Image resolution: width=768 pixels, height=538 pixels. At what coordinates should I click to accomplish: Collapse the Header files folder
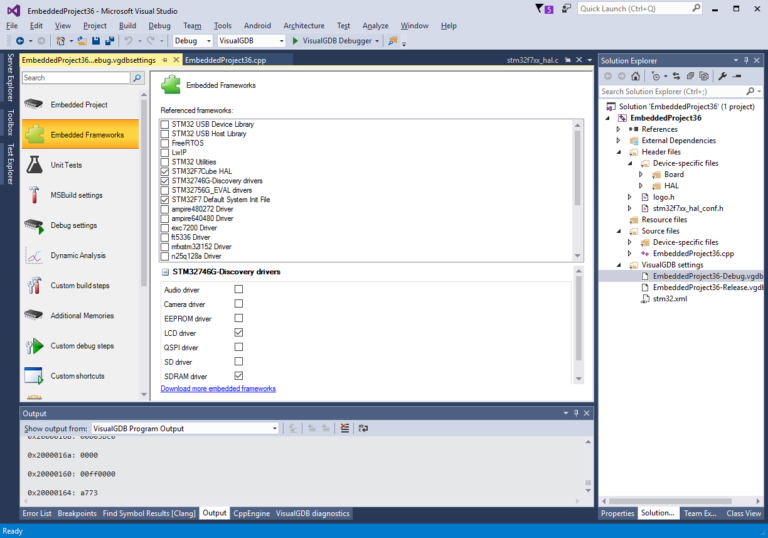619,152
